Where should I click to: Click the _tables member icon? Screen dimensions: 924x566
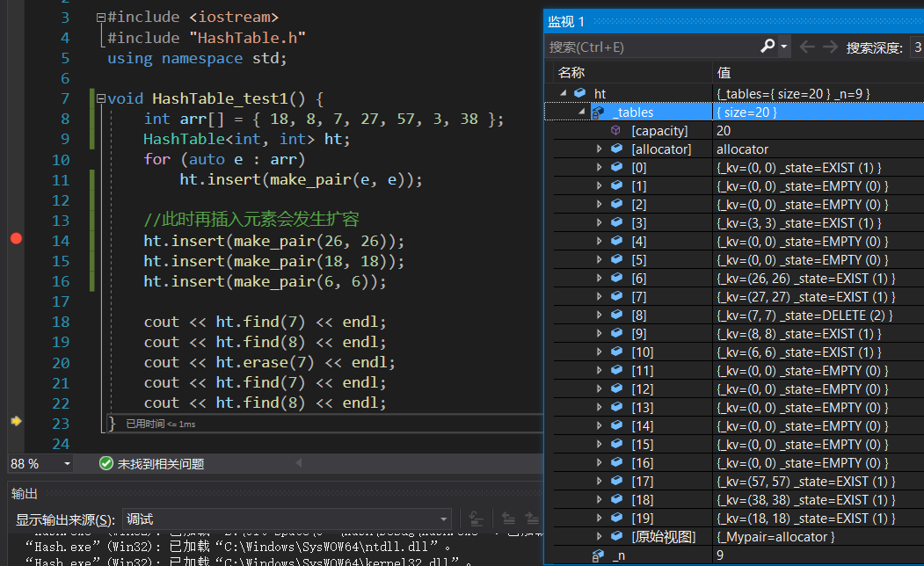coord(598,112)
